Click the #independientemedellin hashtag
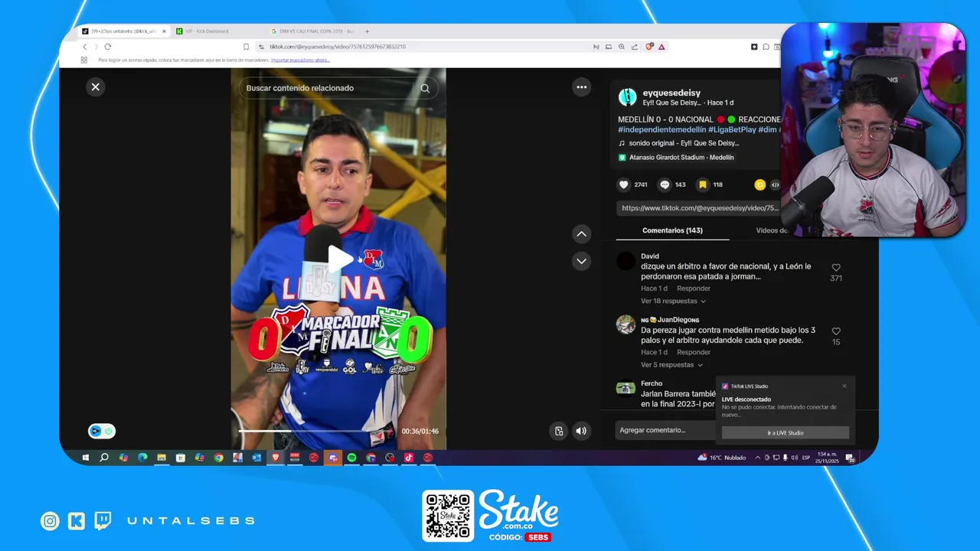Screen dimensions: 980x551 coord(661,129)
